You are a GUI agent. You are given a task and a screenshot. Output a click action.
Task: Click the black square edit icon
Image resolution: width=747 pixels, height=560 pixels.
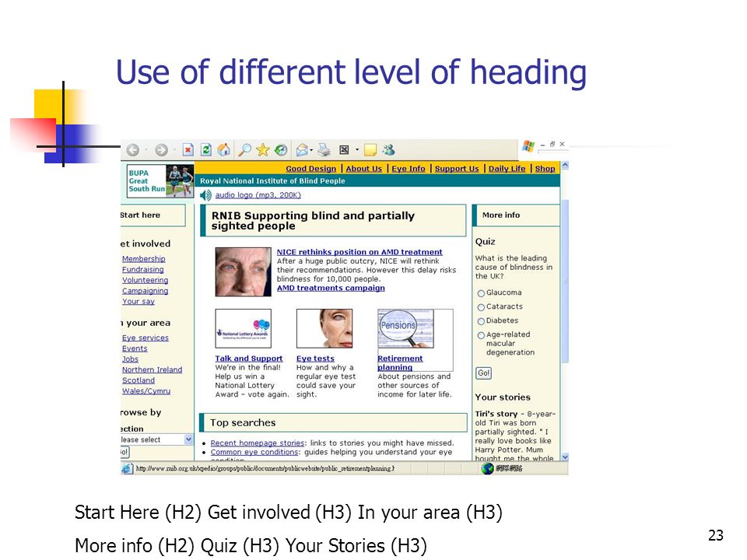point(344,150)
